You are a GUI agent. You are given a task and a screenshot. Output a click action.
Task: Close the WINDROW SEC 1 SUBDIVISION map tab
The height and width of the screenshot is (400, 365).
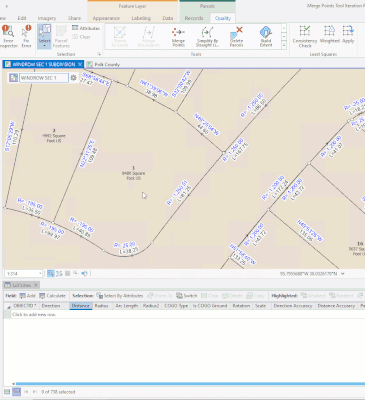click(x=80, y=64)
